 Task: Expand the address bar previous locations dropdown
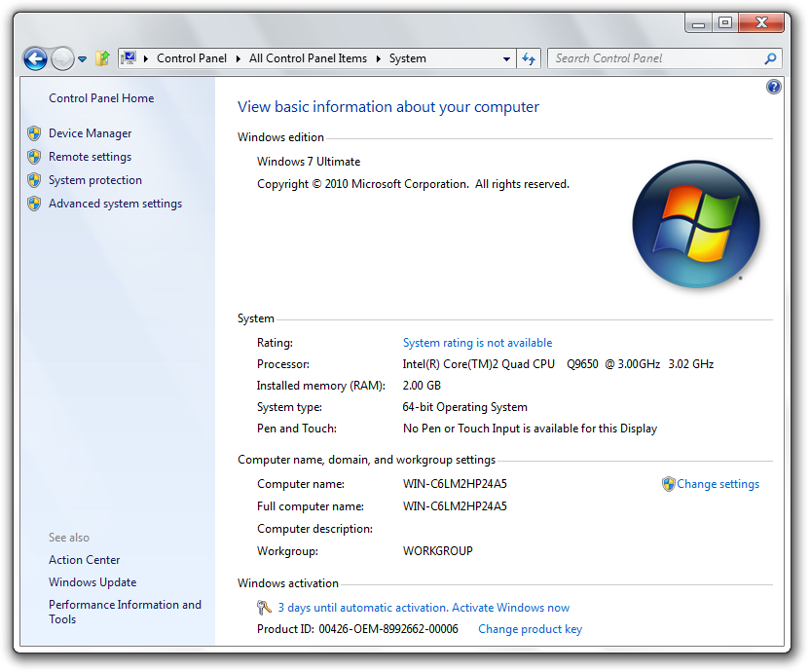506,58
